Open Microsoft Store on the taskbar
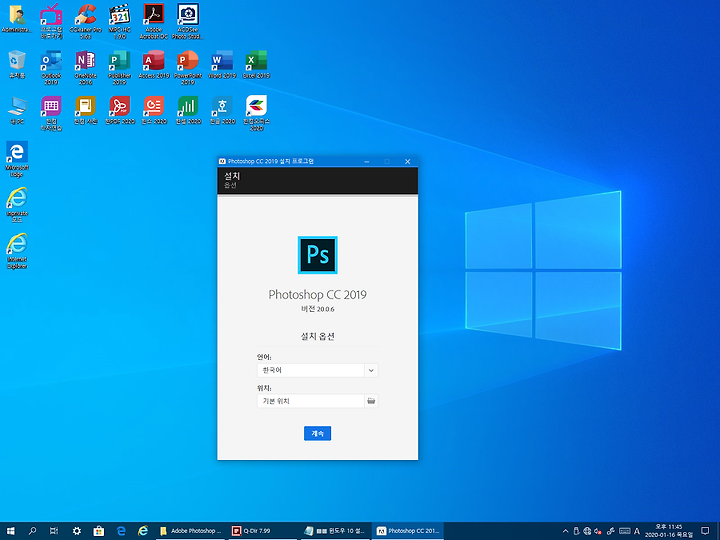 [x=99, y=531]
